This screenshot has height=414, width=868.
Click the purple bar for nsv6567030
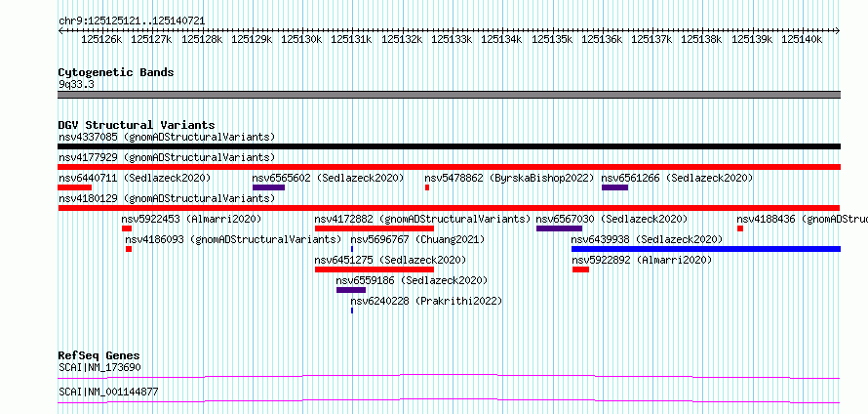559,228
